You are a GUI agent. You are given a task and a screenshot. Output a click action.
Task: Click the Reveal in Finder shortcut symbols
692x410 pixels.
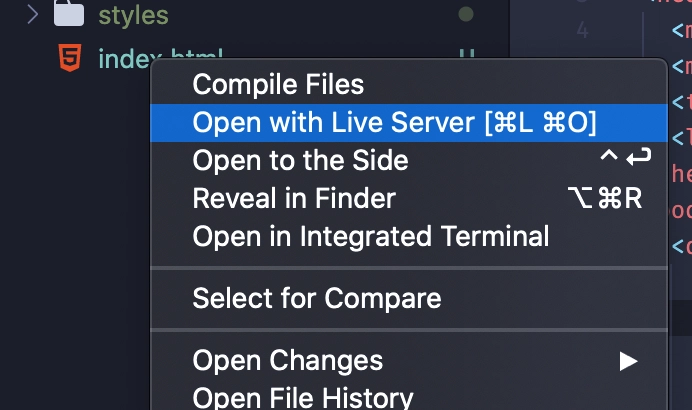605,198
